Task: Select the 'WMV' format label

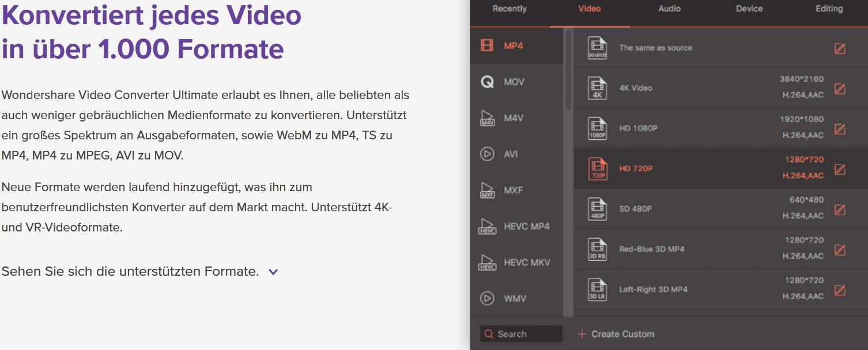Action: pos(515,298)
